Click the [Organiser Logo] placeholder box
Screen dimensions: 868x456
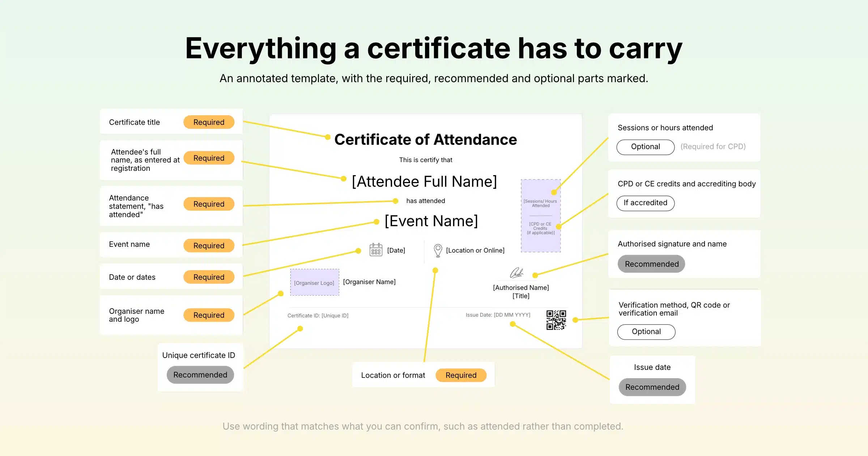[315, 282]
